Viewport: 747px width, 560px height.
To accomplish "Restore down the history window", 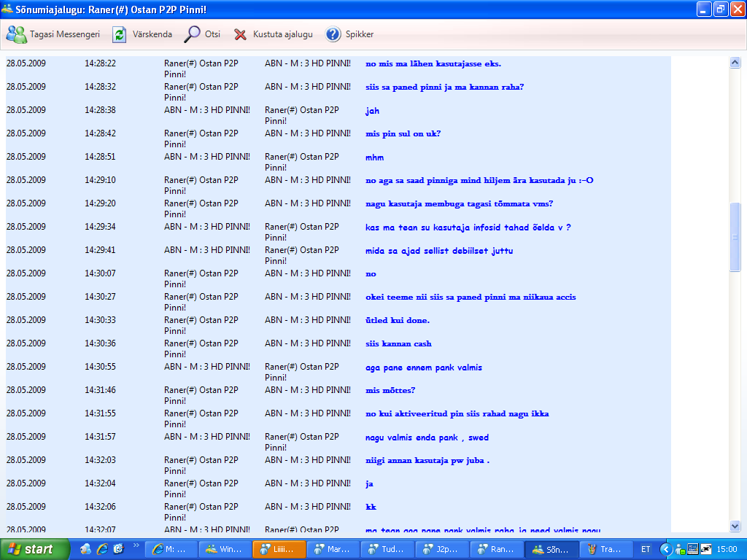I will click(x=720, y=9).
